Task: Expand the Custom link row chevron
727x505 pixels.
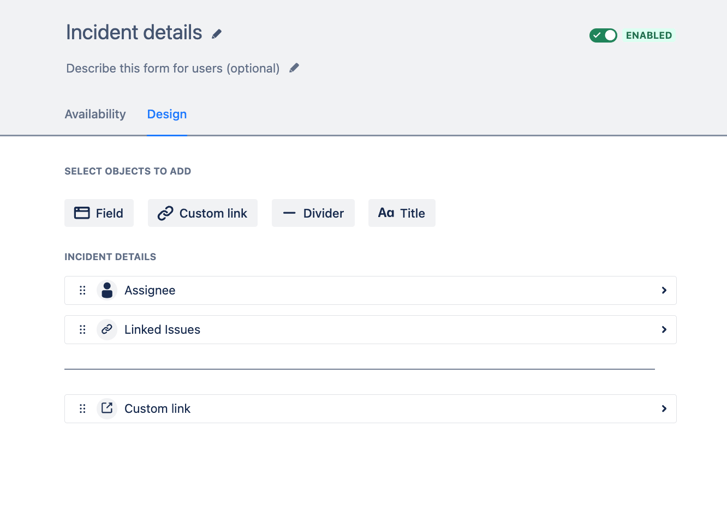Action: pyautogui.click(x=663, y=409)
